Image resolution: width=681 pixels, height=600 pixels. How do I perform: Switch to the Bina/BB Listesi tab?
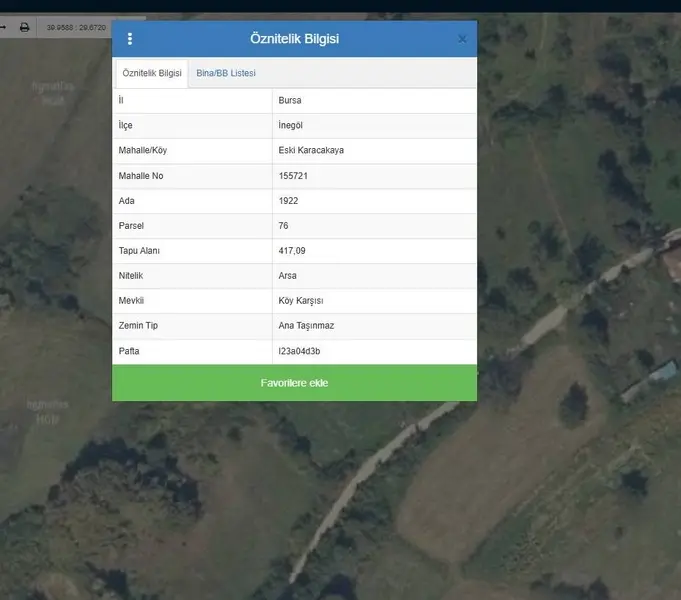click(226, 73)
